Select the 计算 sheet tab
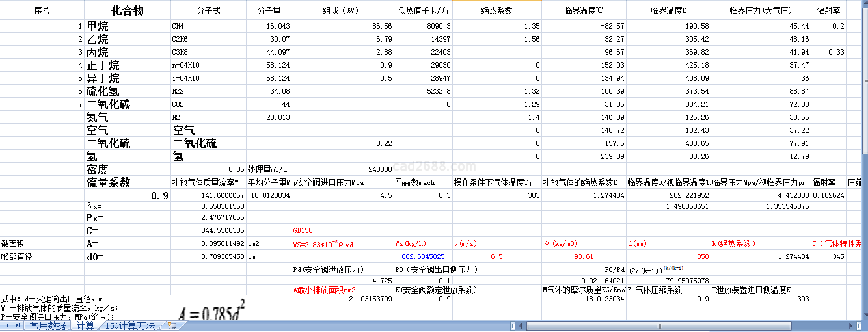 85,325
